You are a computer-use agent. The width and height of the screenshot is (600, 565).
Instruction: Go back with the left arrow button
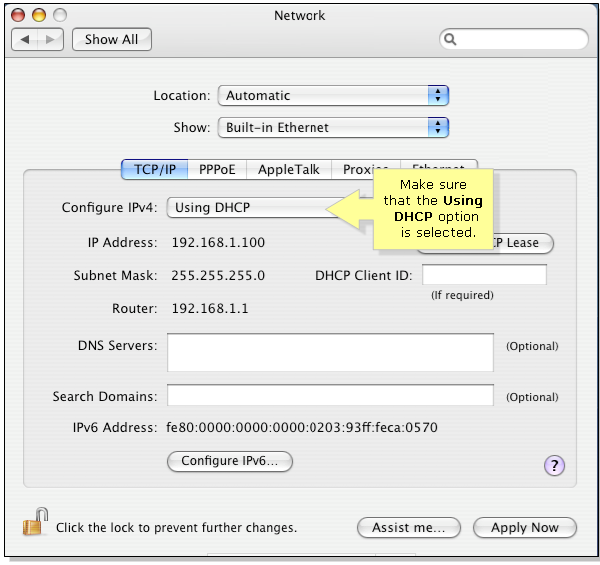[x=25, y=39]
